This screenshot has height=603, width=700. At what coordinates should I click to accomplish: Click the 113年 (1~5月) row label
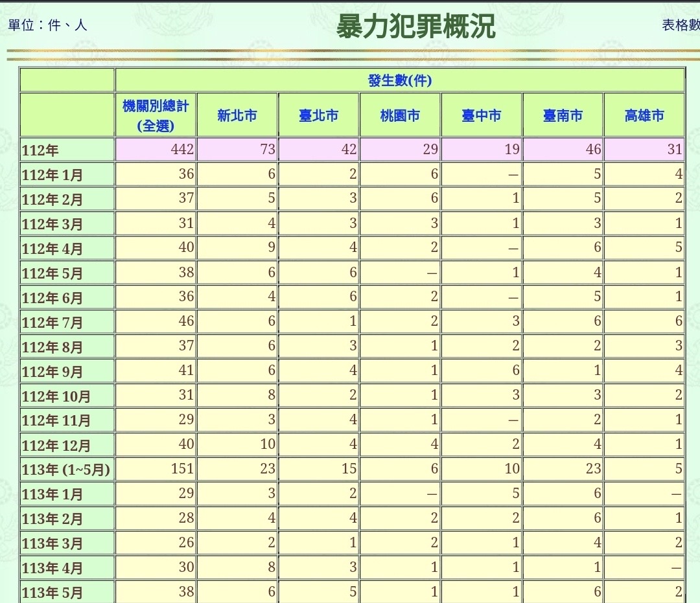66,470
